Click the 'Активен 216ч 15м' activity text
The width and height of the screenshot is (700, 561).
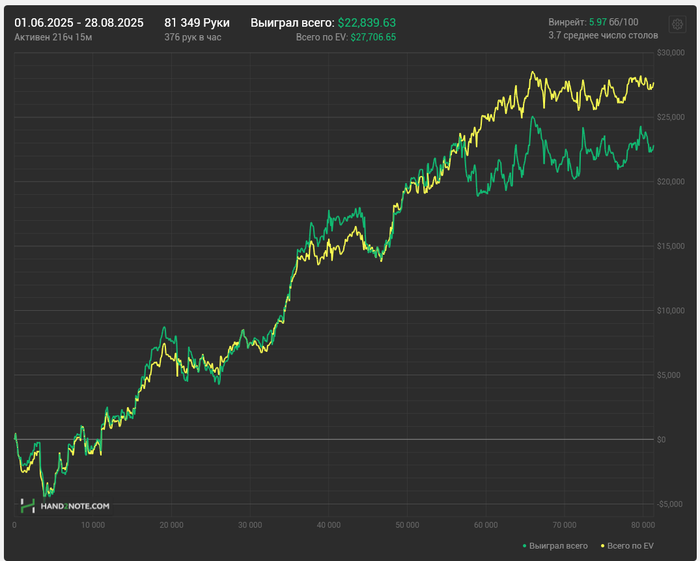coord(53,37)
